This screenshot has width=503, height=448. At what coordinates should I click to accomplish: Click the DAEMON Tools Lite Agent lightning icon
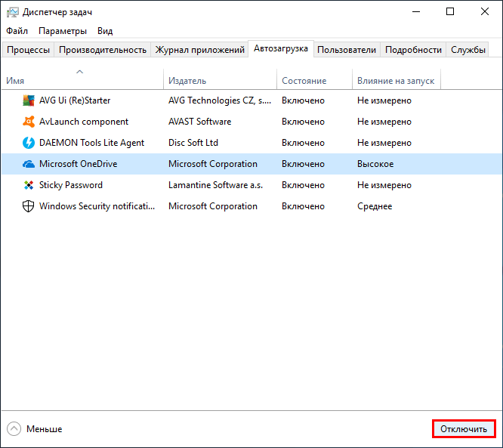point(29,143)
